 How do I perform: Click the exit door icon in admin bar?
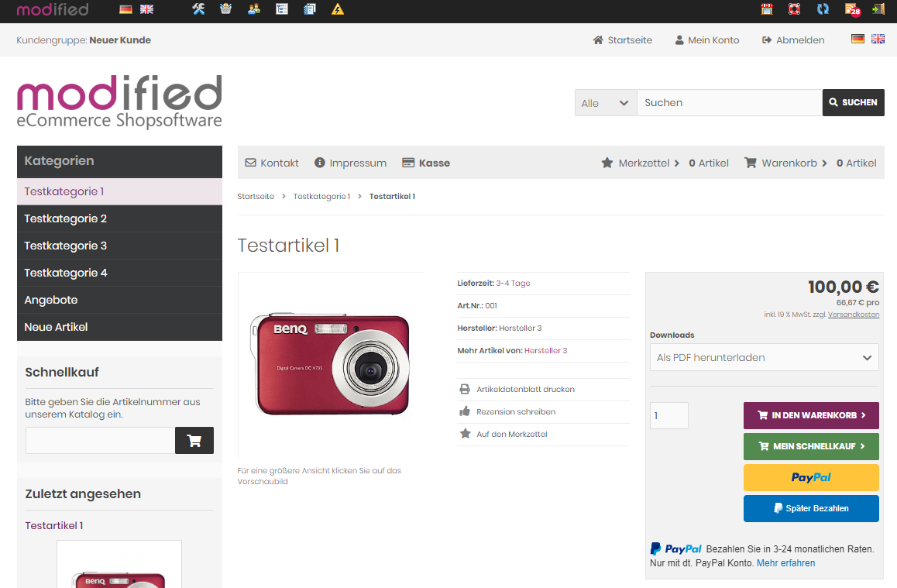[x=878, y=9]
